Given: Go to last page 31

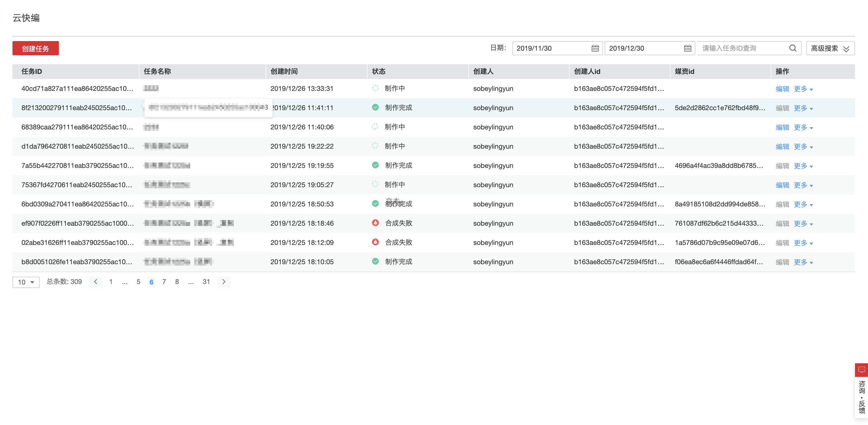Looking at the screenshot, I should click(x=206, y=282).
